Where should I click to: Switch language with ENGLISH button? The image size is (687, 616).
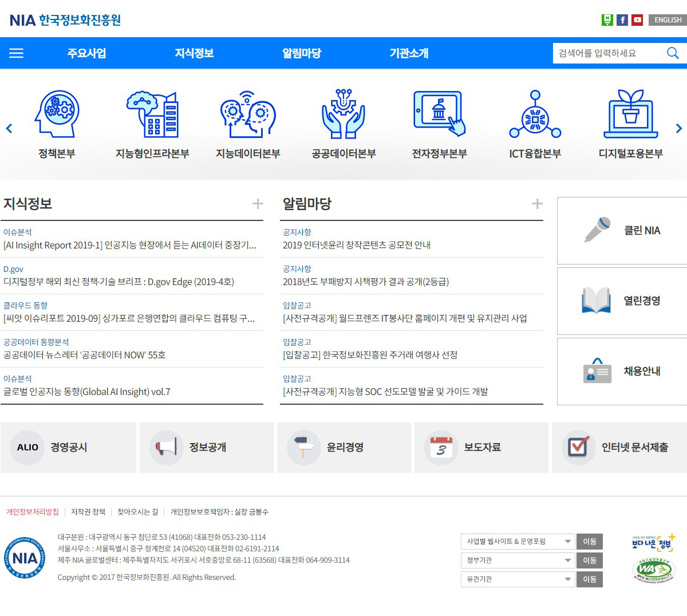coord(668,20)
